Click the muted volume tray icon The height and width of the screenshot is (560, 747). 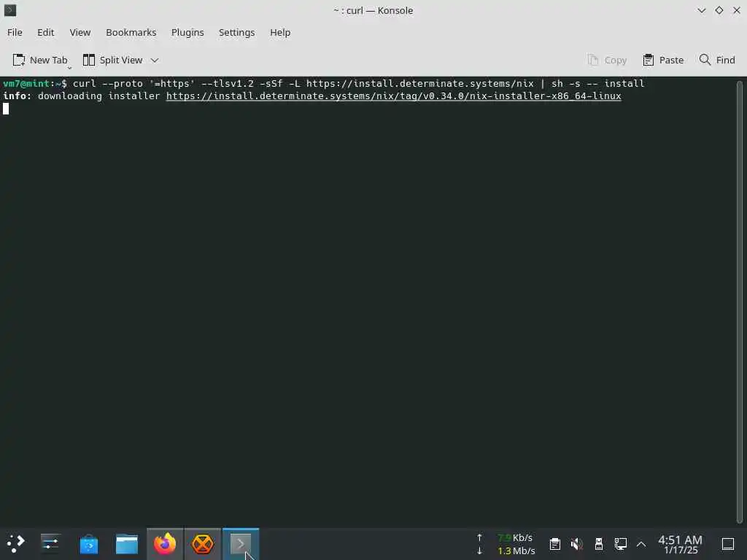(576, 544)
